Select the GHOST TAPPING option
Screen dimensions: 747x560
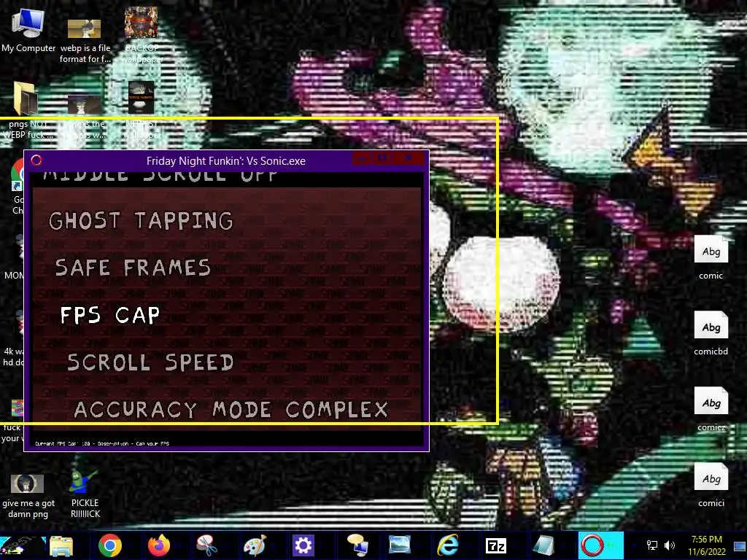tap(141, 221)
